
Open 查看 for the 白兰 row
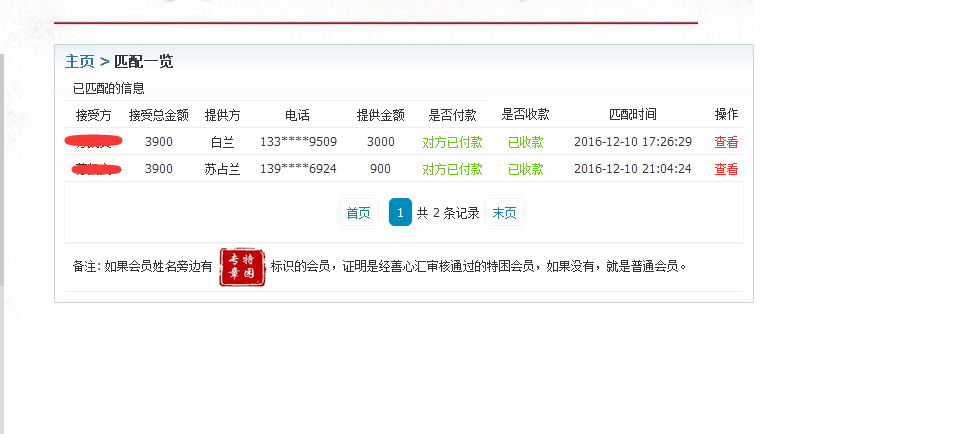(x=726, y=142)
